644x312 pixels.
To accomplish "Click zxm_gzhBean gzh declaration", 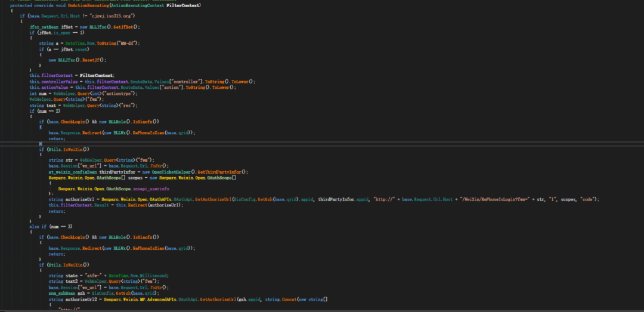I will click(x=67, y=294).
